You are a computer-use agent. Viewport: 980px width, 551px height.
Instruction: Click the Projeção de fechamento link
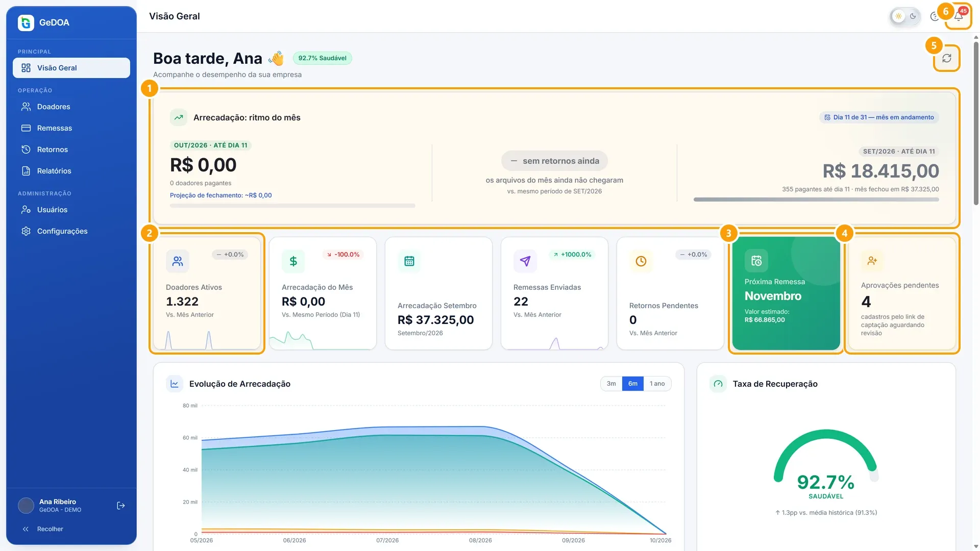(221, 195)
